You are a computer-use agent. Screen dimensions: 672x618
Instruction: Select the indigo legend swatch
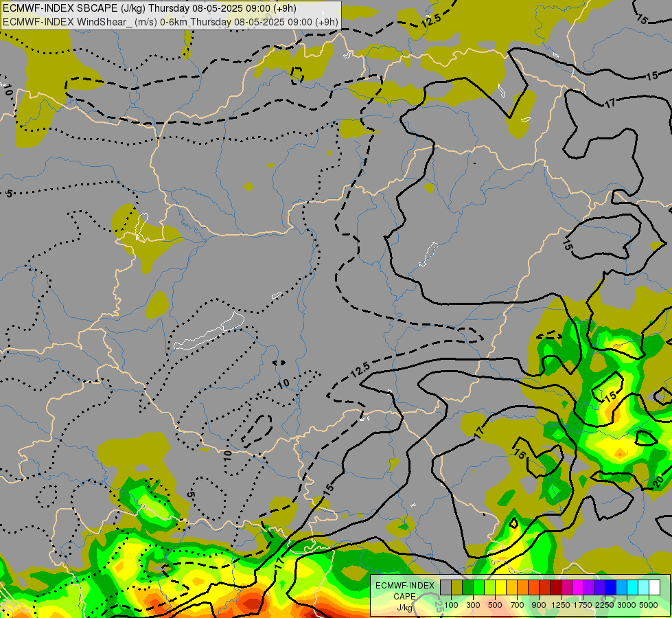[x=599, y=588]
